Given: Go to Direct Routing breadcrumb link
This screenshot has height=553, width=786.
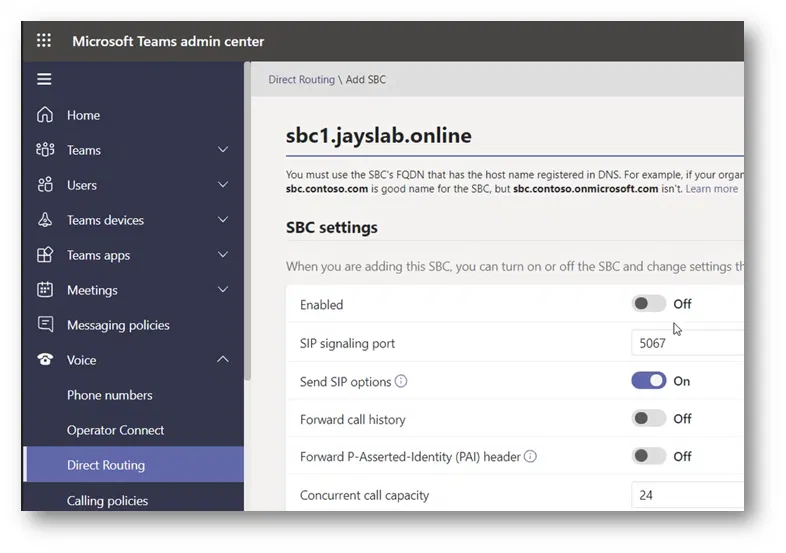Looking at the screenshot, I should coord(301,80).
